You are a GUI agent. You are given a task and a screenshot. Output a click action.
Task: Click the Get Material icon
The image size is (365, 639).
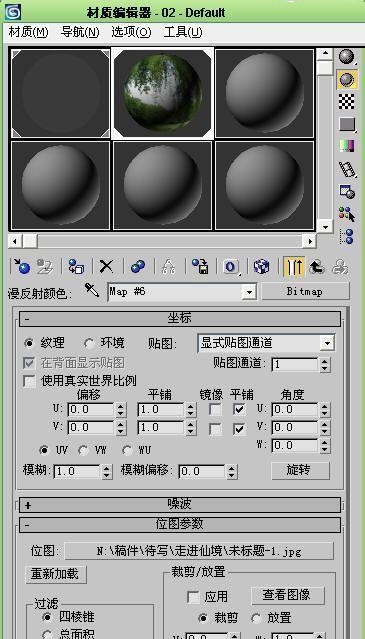21,267
